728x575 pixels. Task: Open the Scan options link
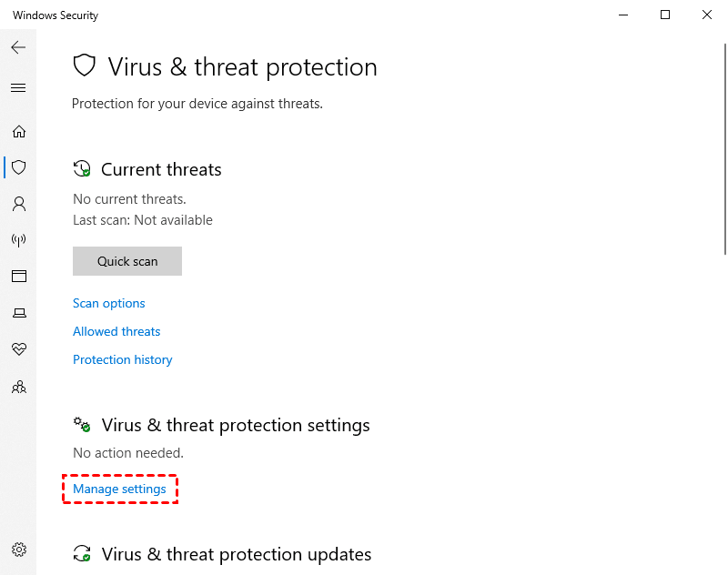[108, 304]
